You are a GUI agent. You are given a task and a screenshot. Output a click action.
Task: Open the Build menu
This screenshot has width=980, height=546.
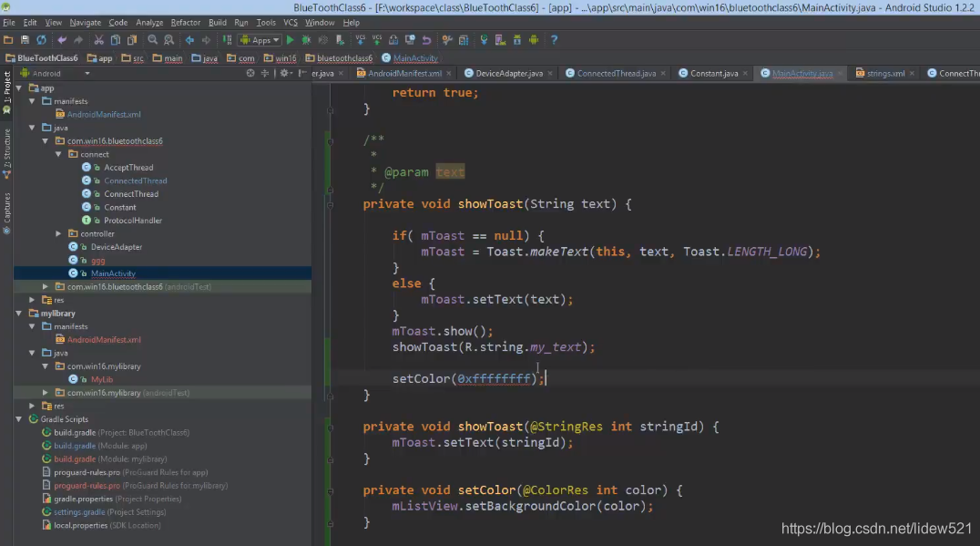point(217,21)
